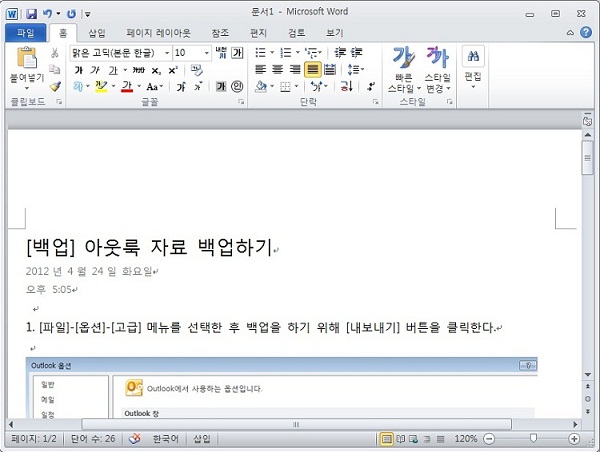Open underline style dropdown arrow

coord(125,70)
